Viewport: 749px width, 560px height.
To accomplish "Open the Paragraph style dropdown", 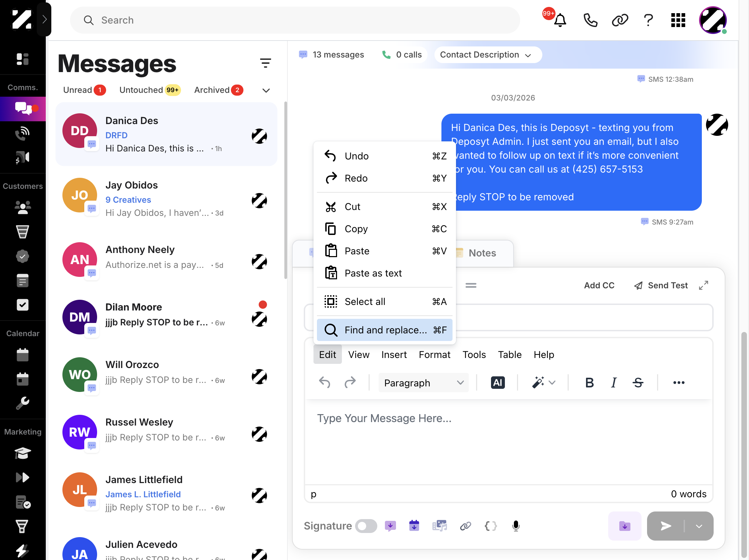I will click(424, 383).
